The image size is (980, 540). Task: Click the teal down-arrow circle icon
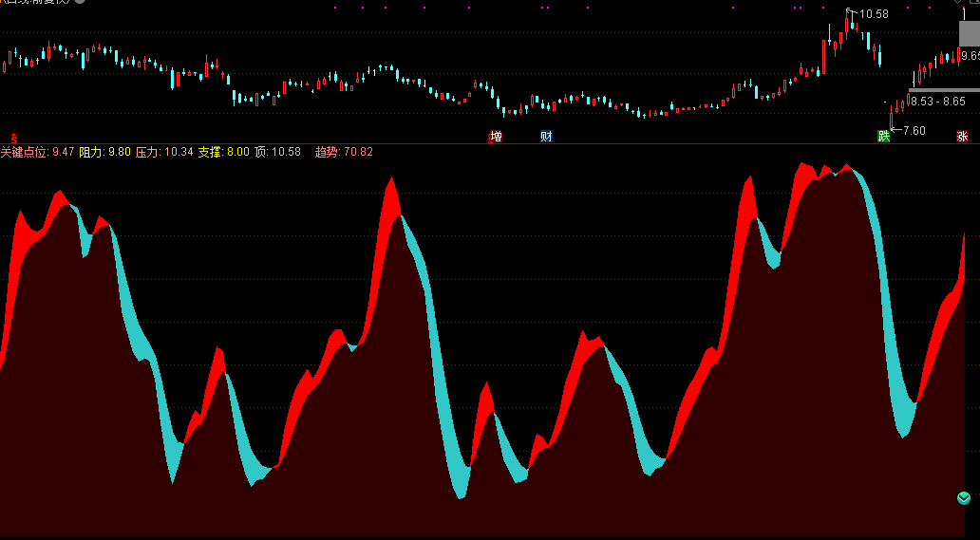pyautogui.click(x=964, y=498)
